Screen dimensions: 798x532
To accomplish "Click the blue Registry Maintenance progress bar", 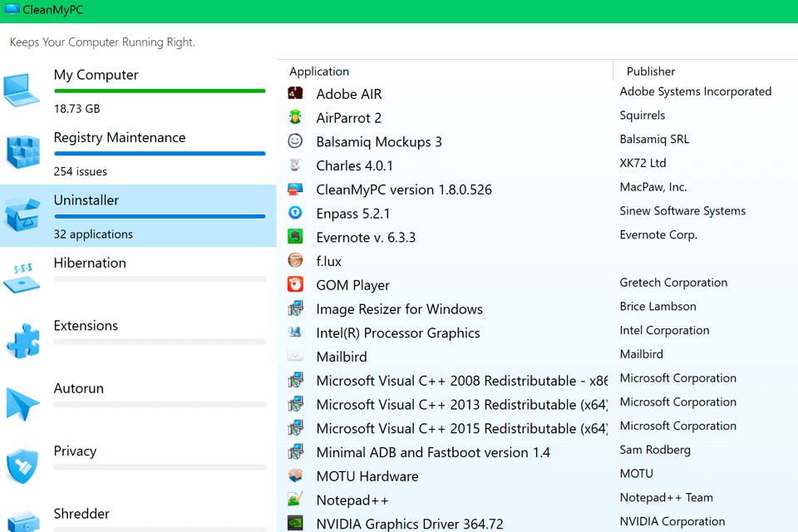I will pos(160,153).
